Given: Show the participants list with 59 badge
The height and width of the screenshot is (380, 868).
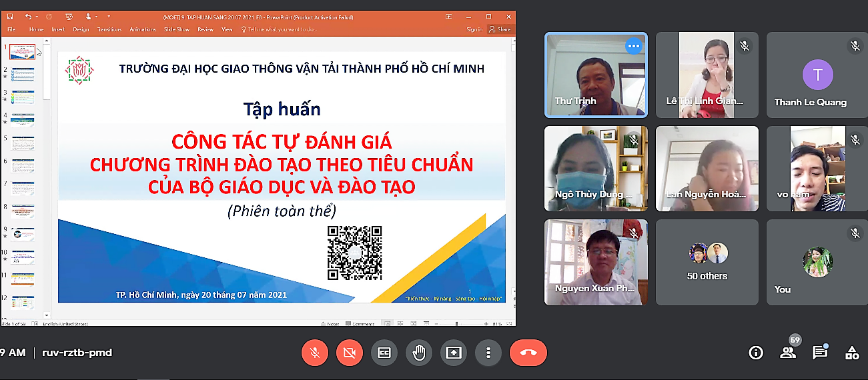Looking at the screenshot, I should point(788,353).
